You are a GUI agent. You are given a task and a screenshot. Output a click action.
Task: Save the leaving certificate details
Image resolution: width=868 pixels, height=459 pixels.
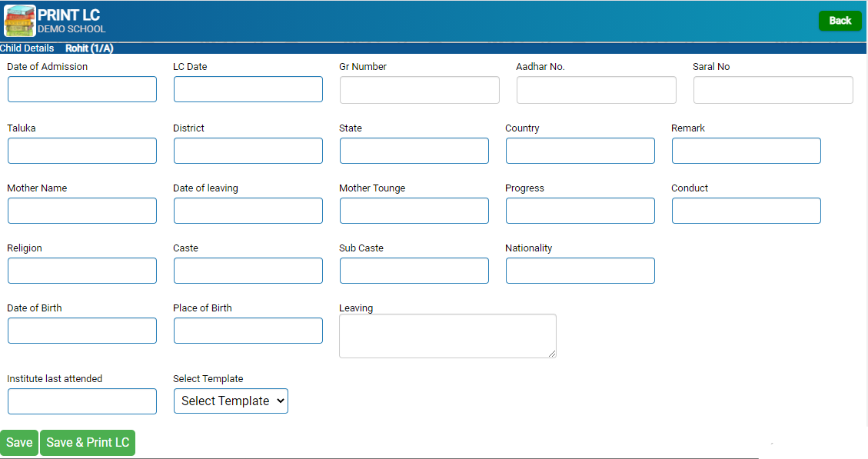pyautogui.click(x=19, y=442)
